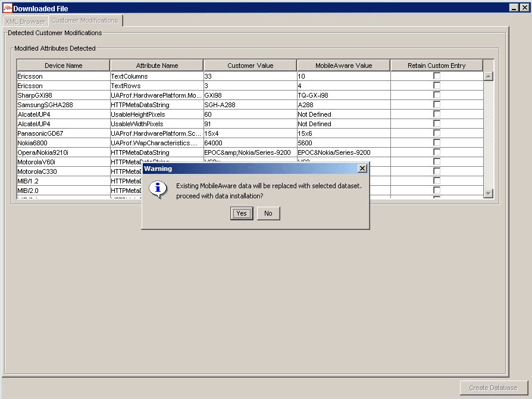Screen dimensions: 532x399
Task: Check Retain Custom Entry for Ericsson TextColumns
Action: [437, 76]
